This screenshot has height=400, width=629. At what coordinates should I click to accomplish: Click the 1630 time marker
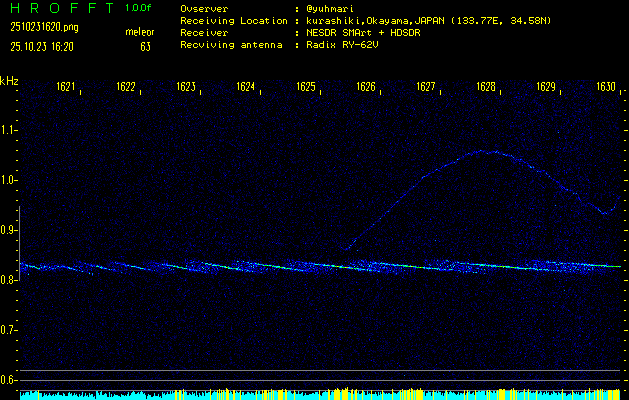pos(606,88)
